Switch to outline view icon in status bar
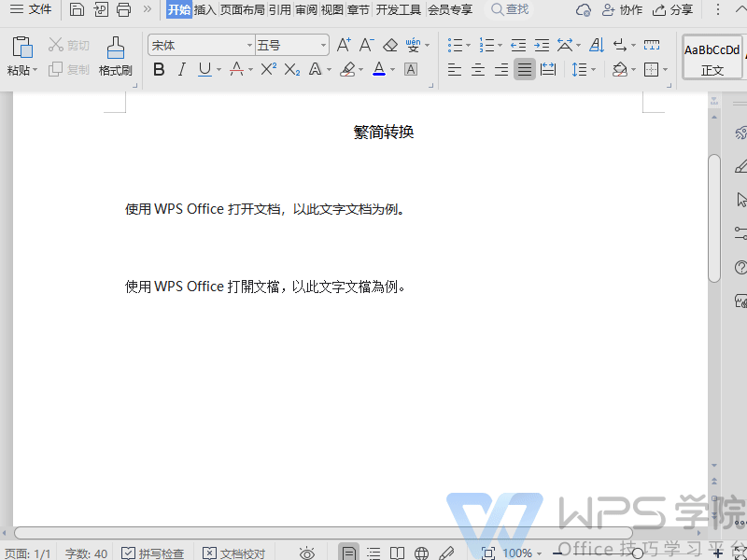747x560 pixels. 373,553
